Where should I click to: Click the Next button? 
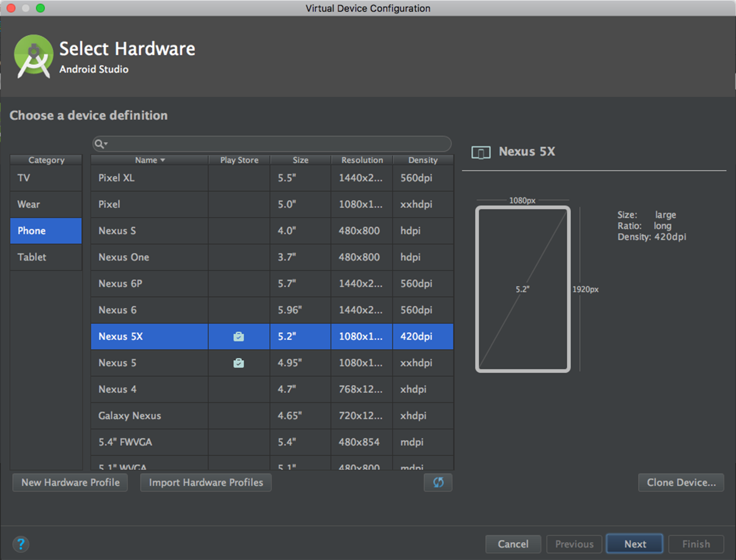(x=635, y=544)
